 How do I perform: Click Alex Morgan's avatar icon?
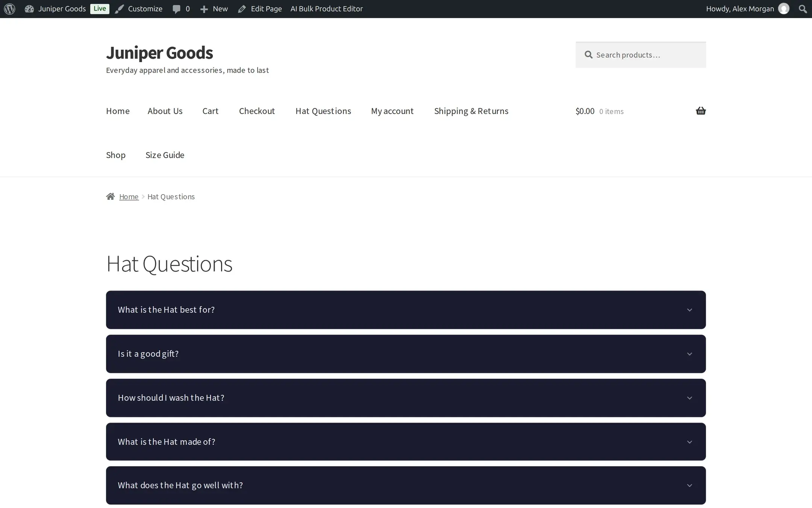pyautogui.click(x=784, y=9)
